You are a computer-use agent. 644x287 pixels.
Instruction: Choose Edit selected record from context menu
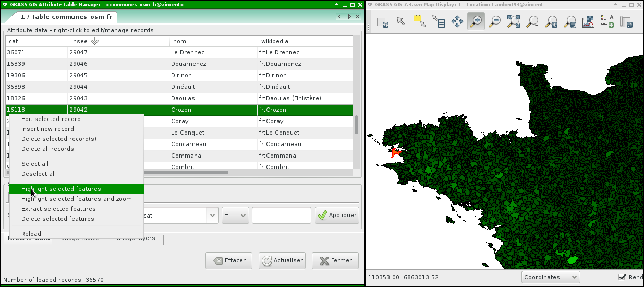pyautogui.click(x=51, y=119)
